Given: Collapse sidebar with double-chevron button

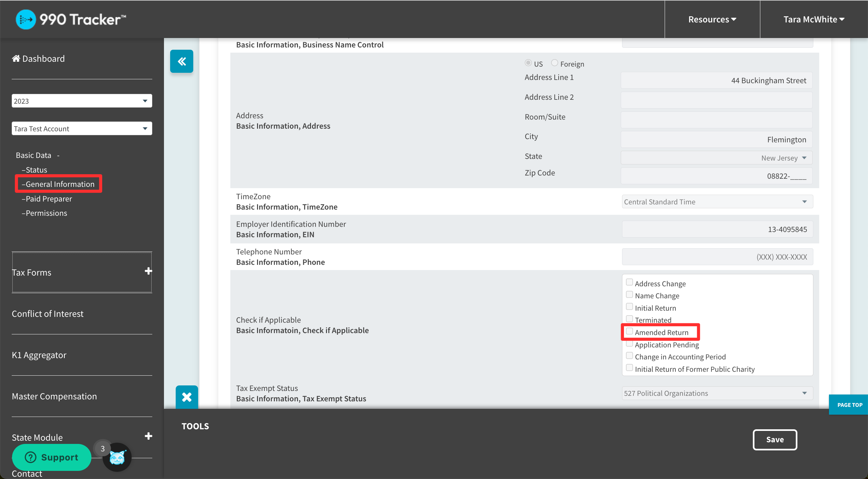Looking at the screenshot, I should click(182, 61).
